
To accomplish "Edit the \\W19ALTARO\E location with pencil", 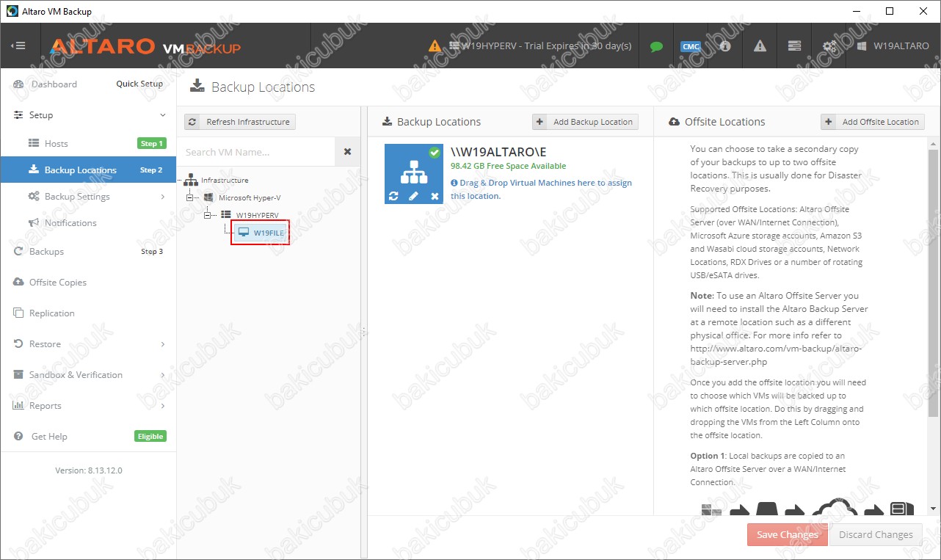I will tap(413, 196).
